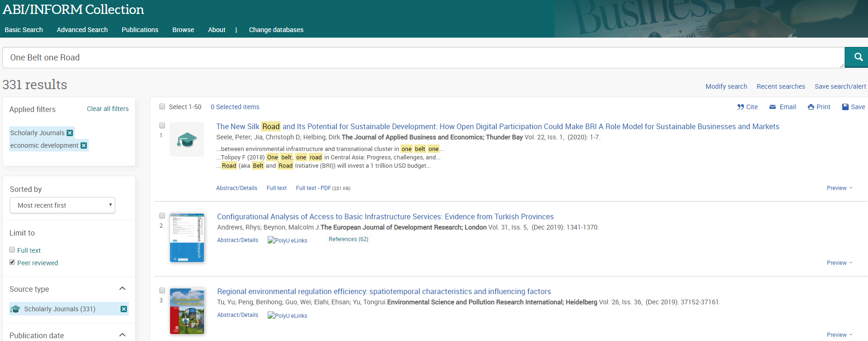Open Full text link for result 1
868x341 pixels.
[276, 188]
